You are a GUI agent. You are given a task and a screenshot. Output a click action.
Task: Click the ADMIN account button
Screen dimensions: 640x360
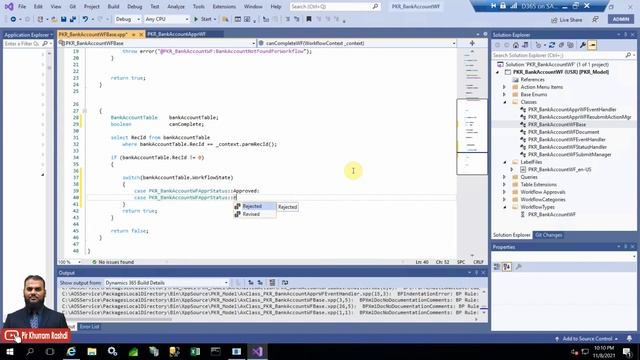(620, 19)
